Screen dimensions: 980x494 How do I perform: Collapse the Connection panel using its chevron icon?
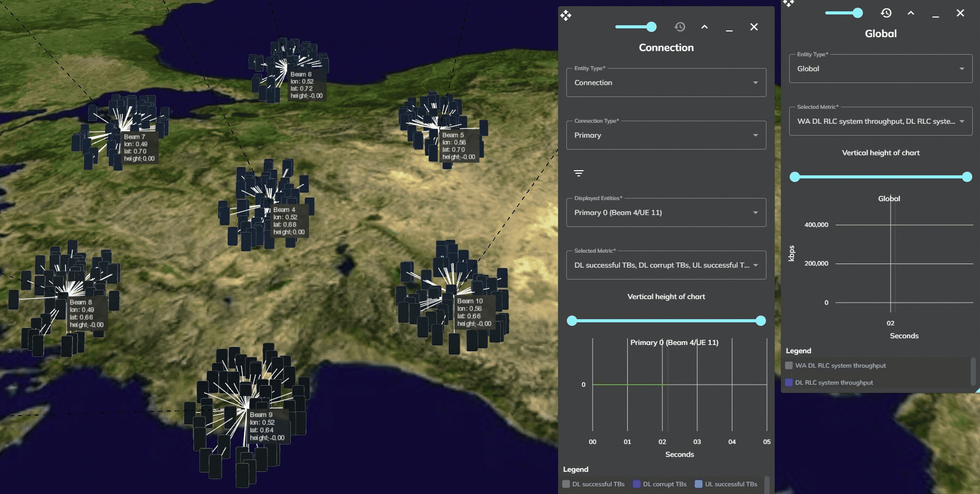(x=704, y=26)
